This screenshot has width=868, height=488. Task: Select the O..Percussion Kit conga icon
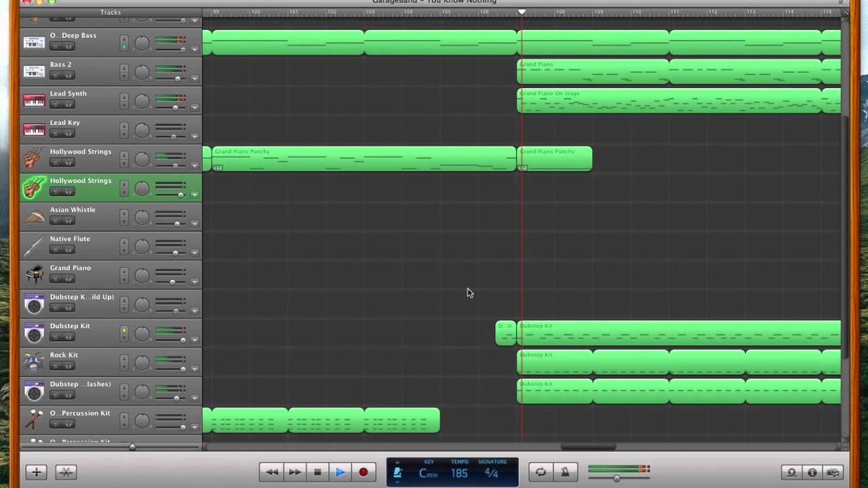(34, 421)
